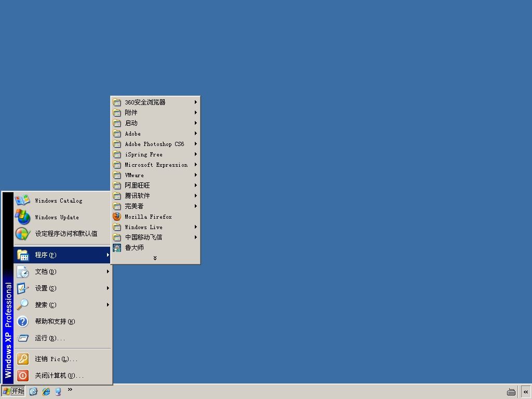Image resolution: width=532 pixels, height=399 pixels.
Task: Click the 鲁大师 program icon
Action: (x=117, y=248)
